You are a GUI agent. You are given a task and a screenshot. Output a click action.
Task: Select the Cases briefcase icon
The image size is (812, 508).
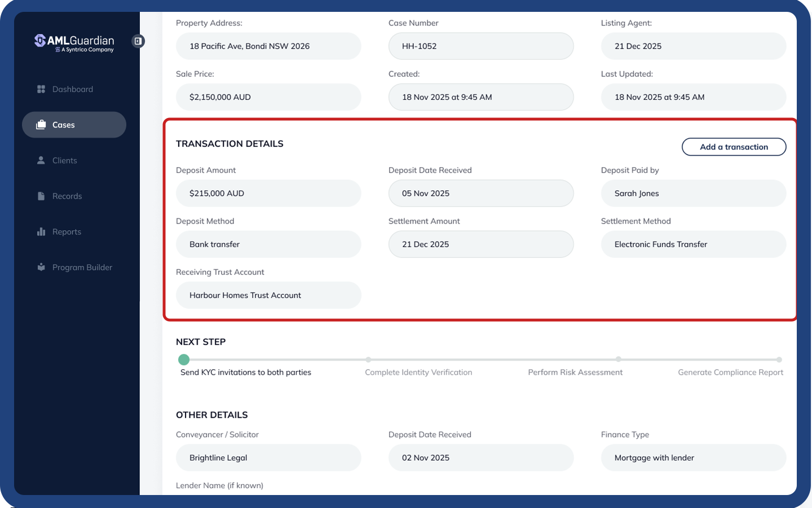[x=42, y=125]
